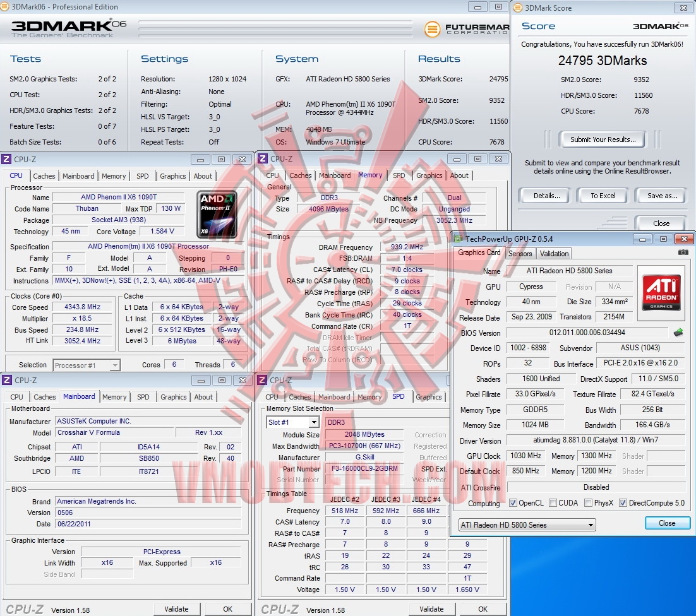This screenshot has width=696, height=616.
Task: Click the NB Frequency 3052.3 MHz value
Action: (454, 220)
